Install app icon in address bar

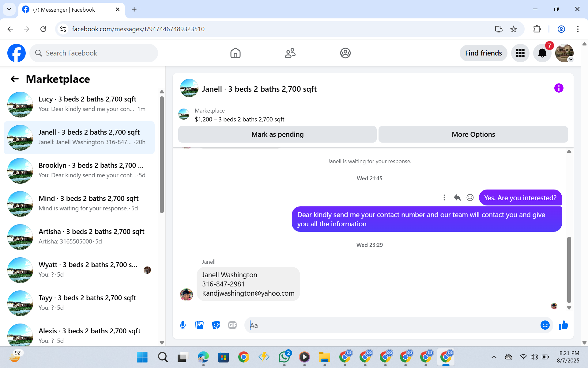(x=499, y=29)
